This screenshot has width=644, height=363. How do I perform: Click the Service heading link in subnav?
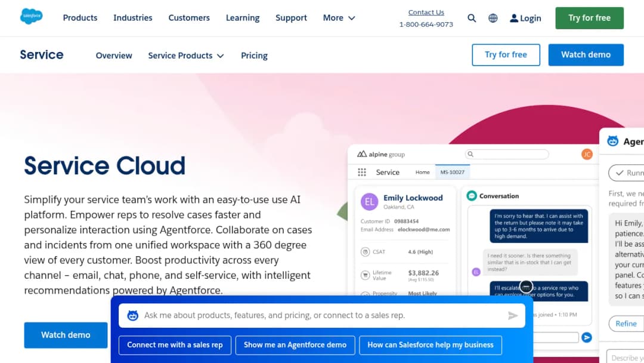(x=42, y=55)
